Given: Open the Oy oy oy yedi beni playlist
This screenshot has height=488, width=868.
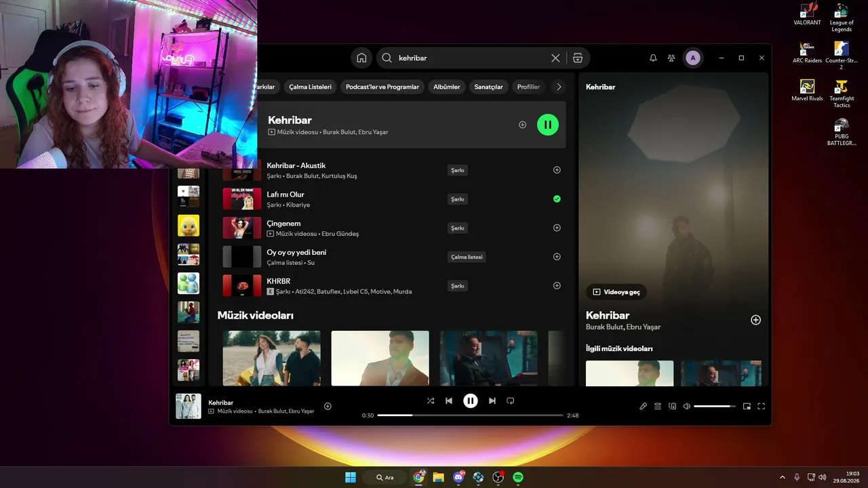Looking at the screenshot, I should 393,257.
